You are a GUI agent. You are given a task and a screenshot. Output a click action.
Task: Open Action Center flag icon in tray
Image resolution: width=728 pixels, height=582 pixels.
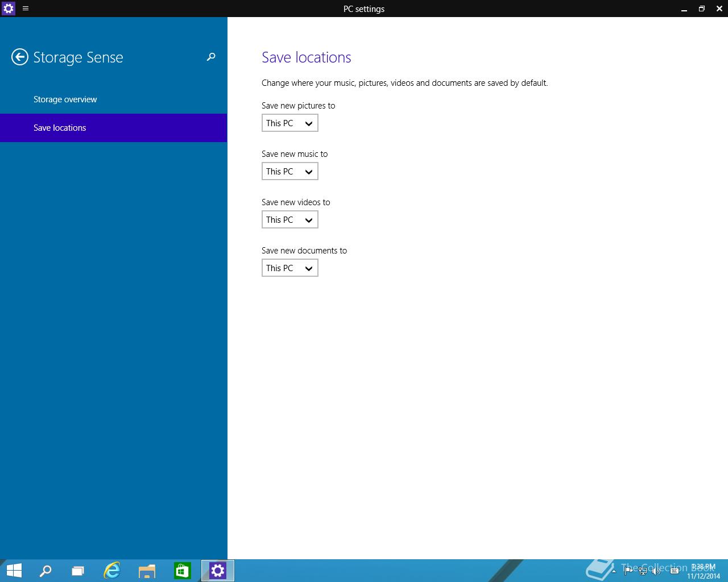pyautogui.click(x=628, y=571)
